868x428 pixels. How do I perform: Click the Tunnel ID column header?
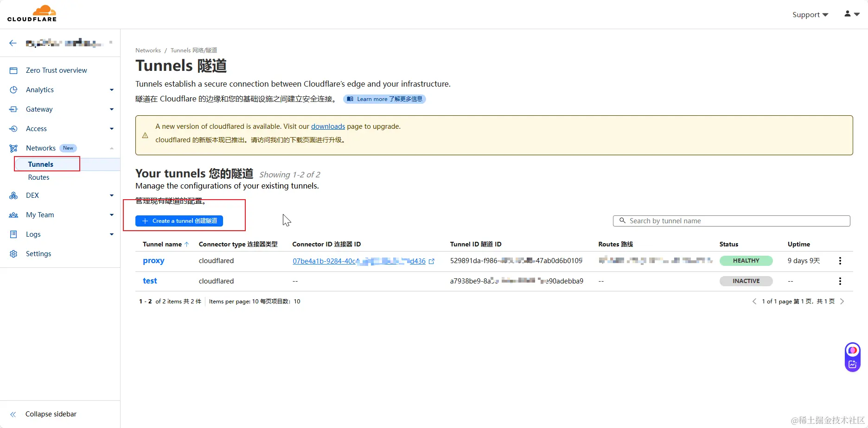[x=476, y=244]
